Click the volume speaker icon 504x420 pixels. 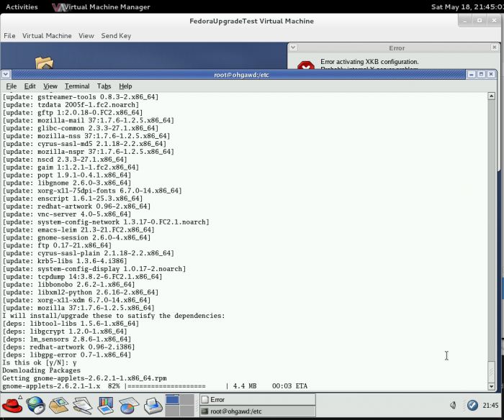pyautogui.click(x=454, y=406)
